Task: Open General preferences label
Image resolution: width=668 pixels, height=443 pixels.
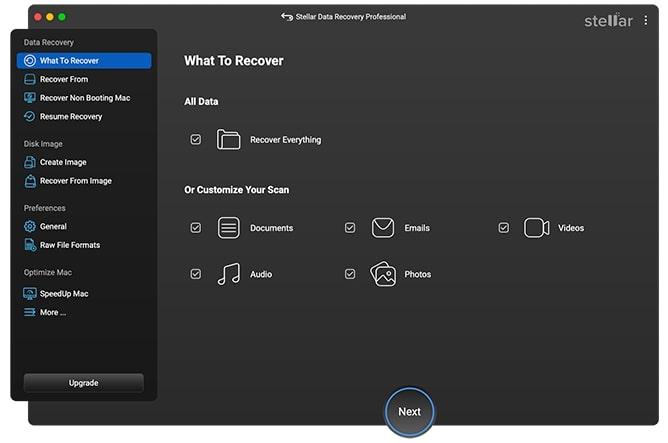Action: click(x=53, y=226)
